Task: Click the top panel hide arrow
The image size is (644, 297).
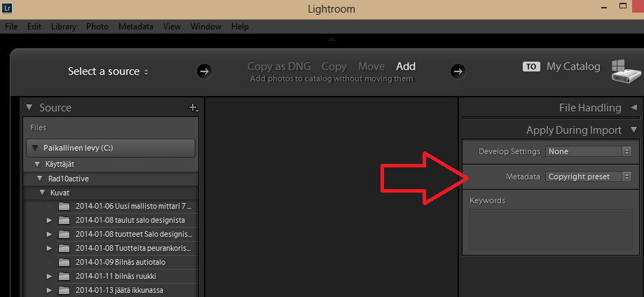Action: tap(332, 39)
